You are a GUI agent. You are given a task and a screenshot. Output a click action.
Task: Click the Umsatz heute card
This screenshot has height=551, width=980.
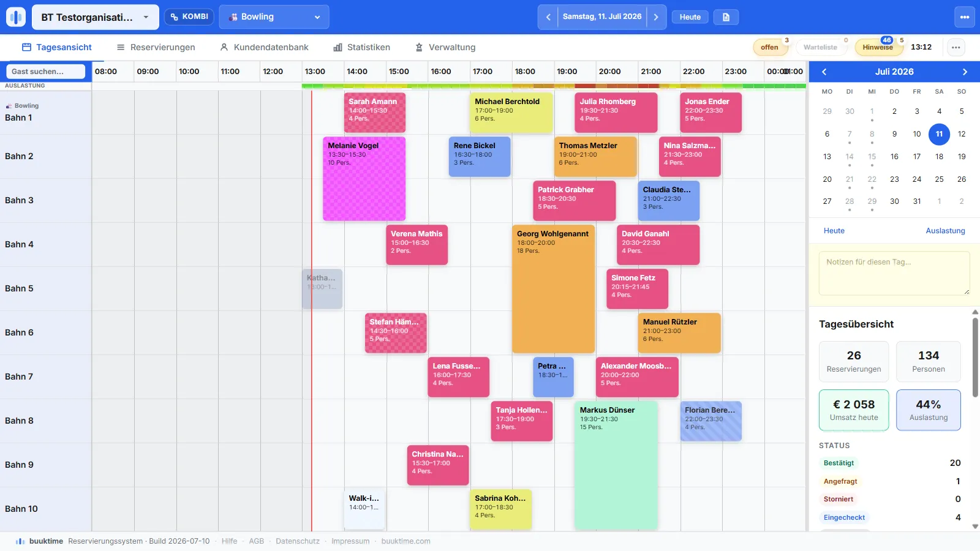(854, 410)
